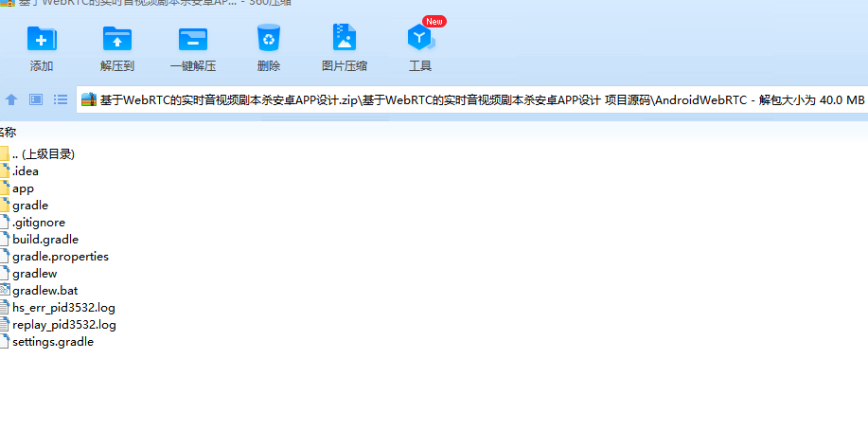The width and height of the screenshot is (868, 430).
Task: Click the replay_pid3532.log file icon
Action: tap(5, 325)
